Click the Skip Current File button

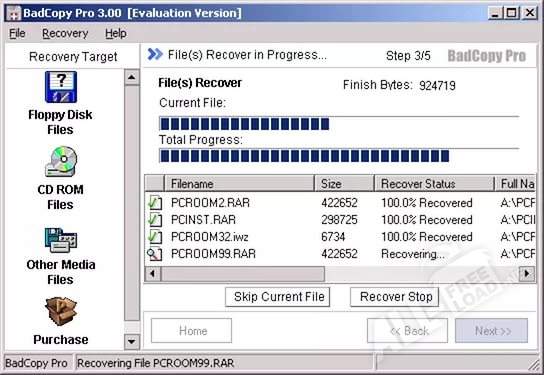(278, 297)
